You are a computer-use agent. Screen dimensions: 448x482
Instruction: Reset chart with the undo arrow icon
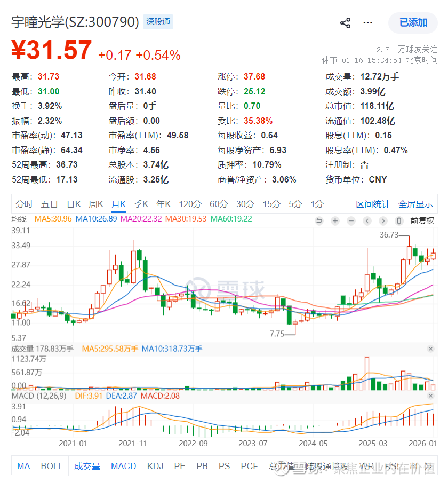coord(319,220)
